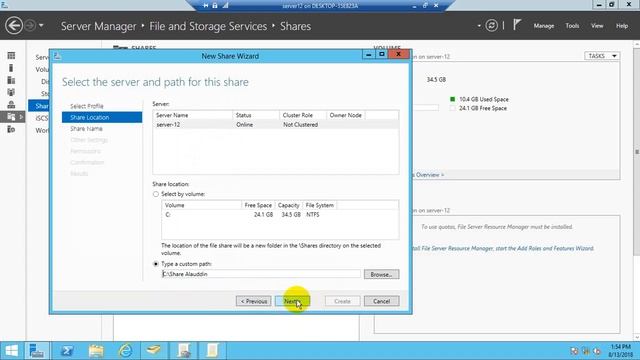Image resolution: width=640 pixels, height=360 pixels.
Task: Select the Share Location wizard step
Action: click(102, 117)
